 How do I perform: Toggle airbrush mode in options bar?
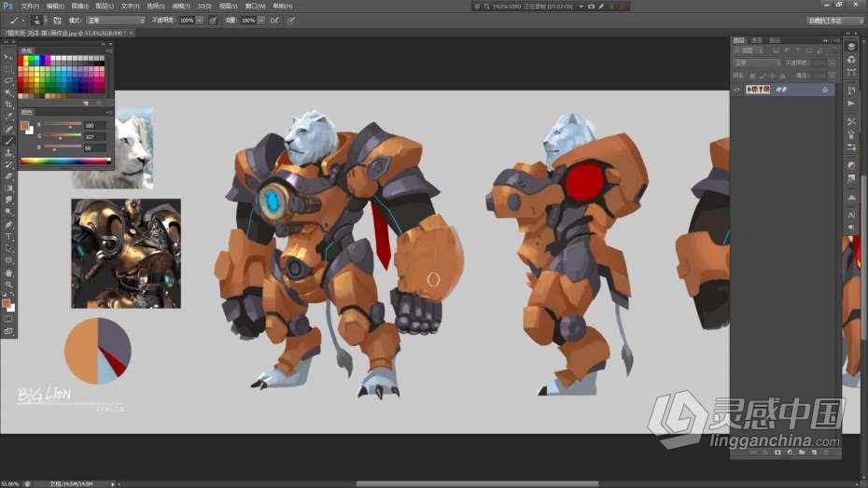(274, 20)
